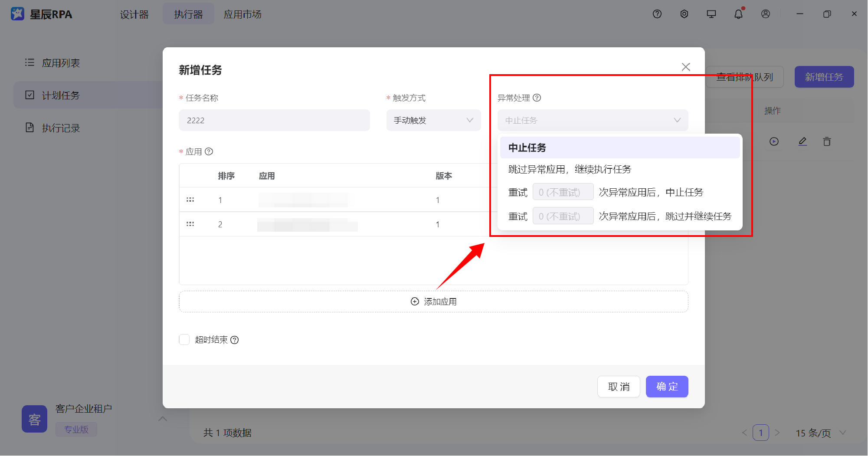Select the edit pencil icon for the task
This screenshot has height=456, width=868.
click(x=802, y=141)
